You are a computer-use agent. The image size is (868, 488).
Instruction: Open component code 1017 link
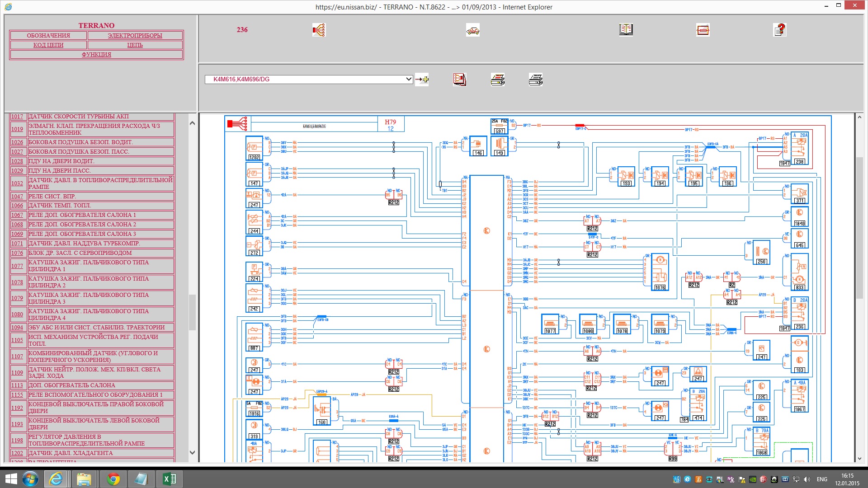coord(17,117)
